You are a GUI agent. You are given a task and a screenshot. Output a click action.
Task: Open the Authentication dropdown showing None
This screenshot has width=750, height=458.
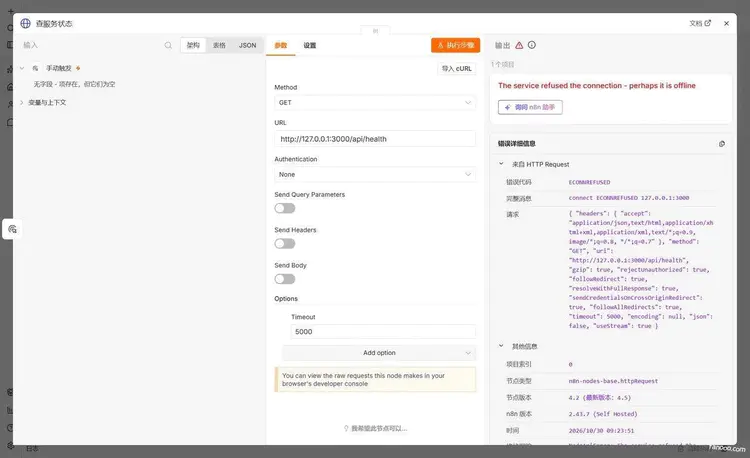(x=375, y=174)
